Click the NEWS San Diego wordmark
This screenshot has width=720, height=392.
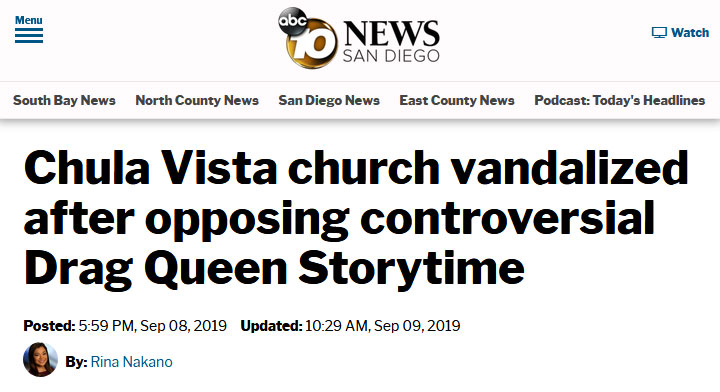point(391,41)
